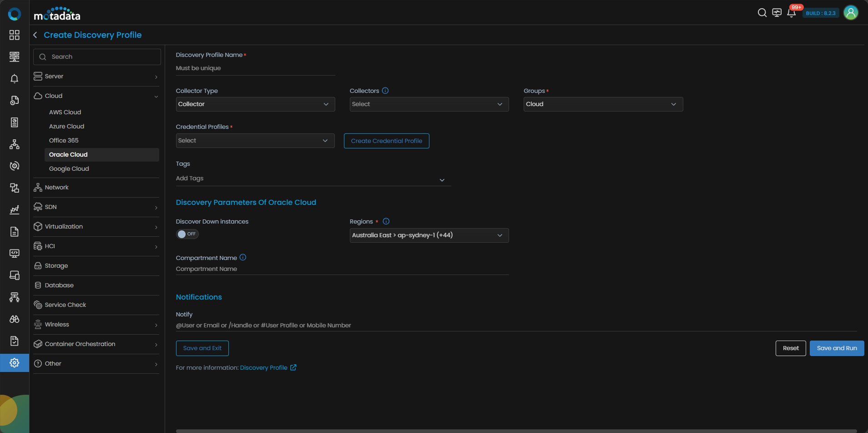
Task: Click the Discovery Profile Name input field
Action: click(256, 68)
